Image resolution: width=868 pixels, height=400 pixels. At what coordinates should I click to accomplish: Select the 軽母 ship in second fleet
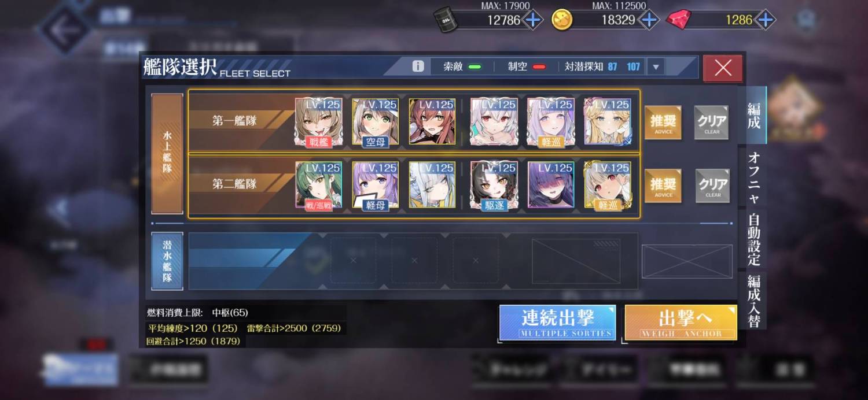click(x=376, y=185)
